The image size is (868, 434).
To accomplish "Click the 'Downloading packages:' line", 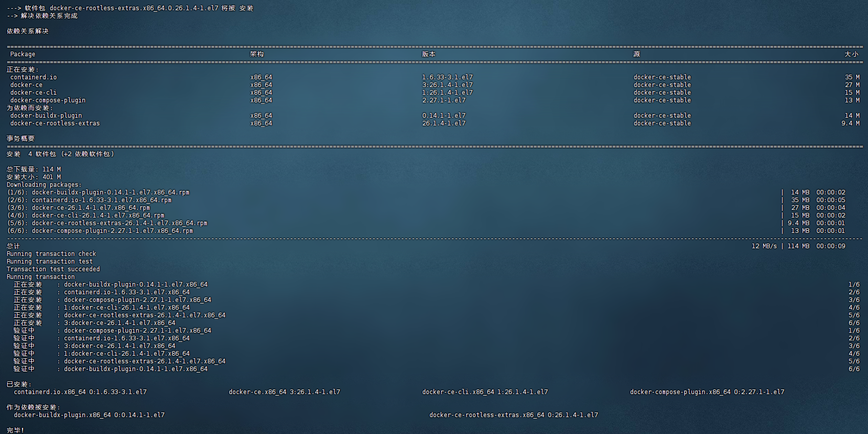I will [x=44, y=185].
